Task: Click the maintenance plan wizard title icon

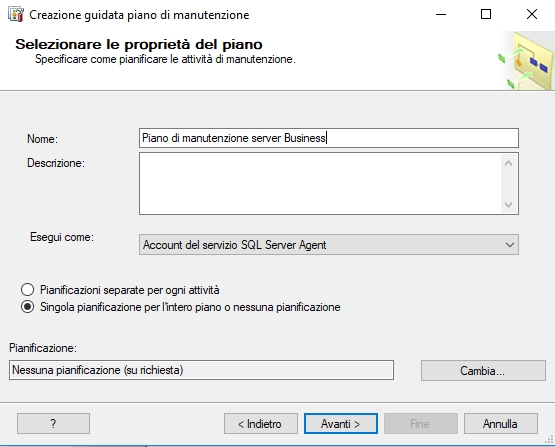Action: click(16, 15)
